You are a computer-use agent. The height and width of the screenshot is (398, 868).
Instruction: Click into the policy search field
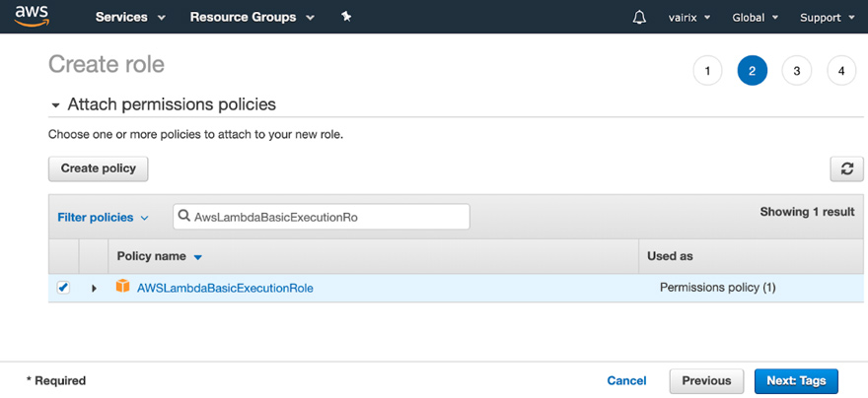click(322, 217)
